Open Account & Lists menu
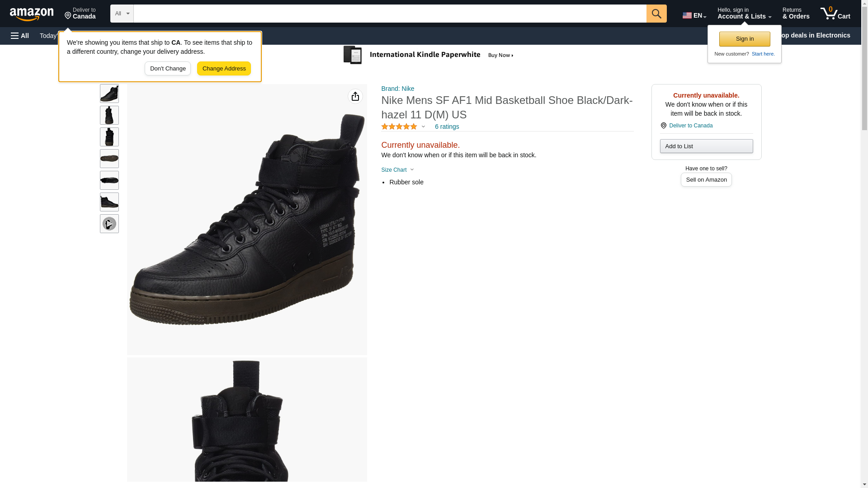 tap(744, 14)
